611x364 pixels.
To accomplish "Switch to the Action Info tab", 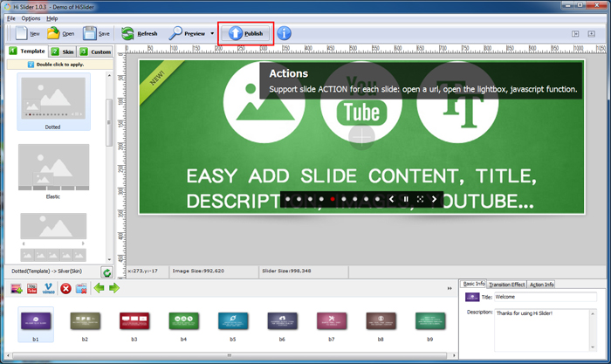I will click(542, 285).
